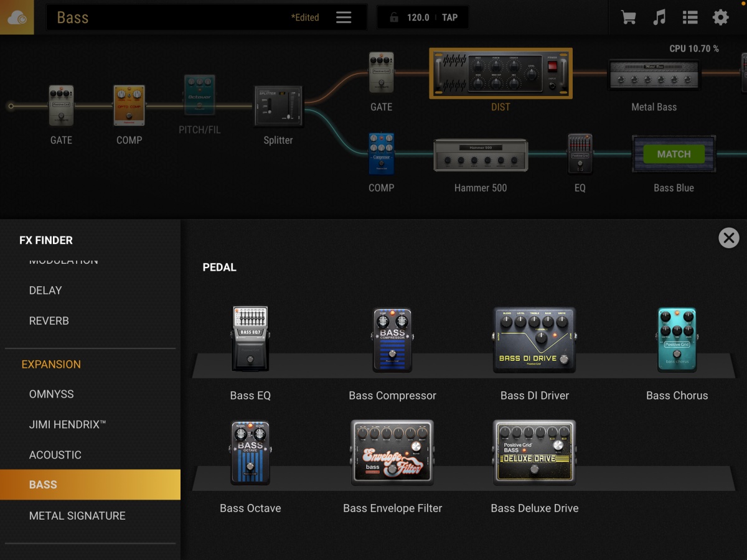Pick the Bass Octave pedal
The width and height of the screenshot is (747, 560).
250,452
